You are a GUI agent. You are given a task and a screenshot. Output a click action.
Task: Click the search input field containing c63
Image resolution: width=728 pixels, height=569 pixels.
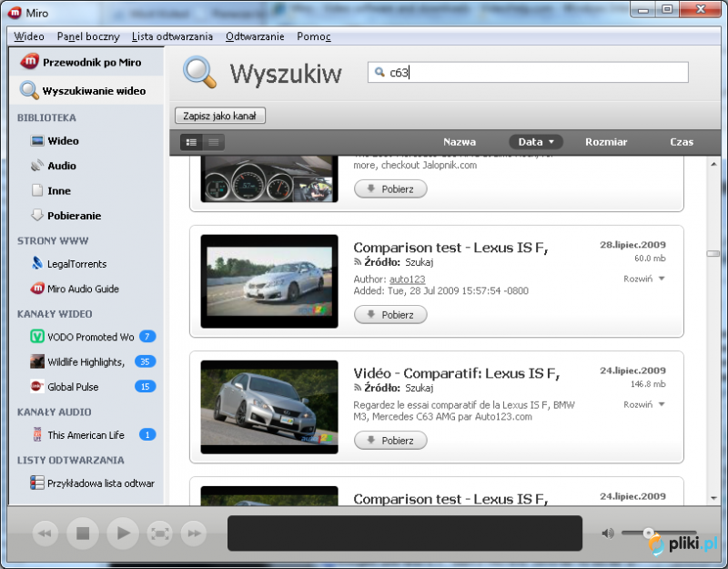(x=528, y=73)
